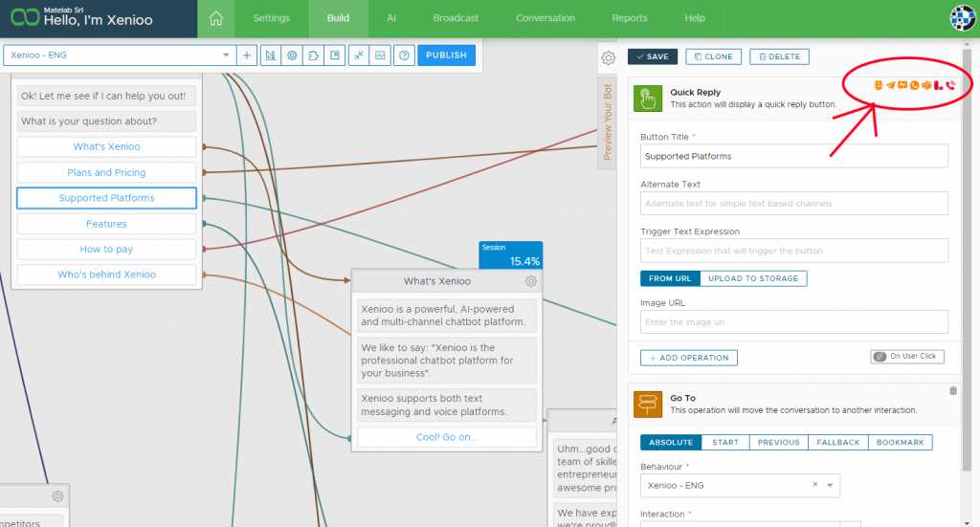Clear the Behaviour field with the x
Screen dimensions: 980x527
click(815, 485)
